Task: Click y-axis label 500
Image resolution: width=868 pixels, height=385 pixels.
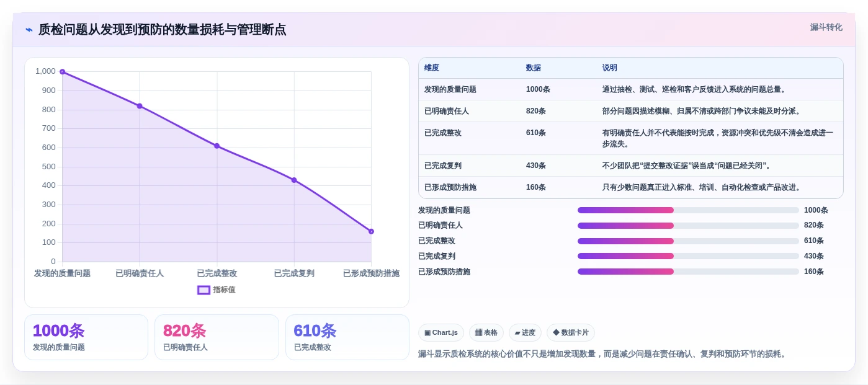Action: pos(48,167)
